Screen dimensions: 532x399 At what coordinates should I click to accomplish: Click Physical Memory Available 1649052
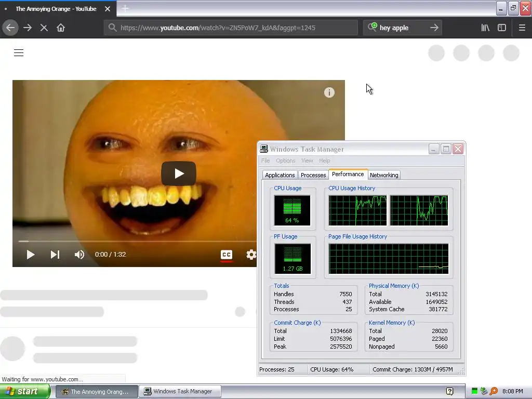[436, 302]
